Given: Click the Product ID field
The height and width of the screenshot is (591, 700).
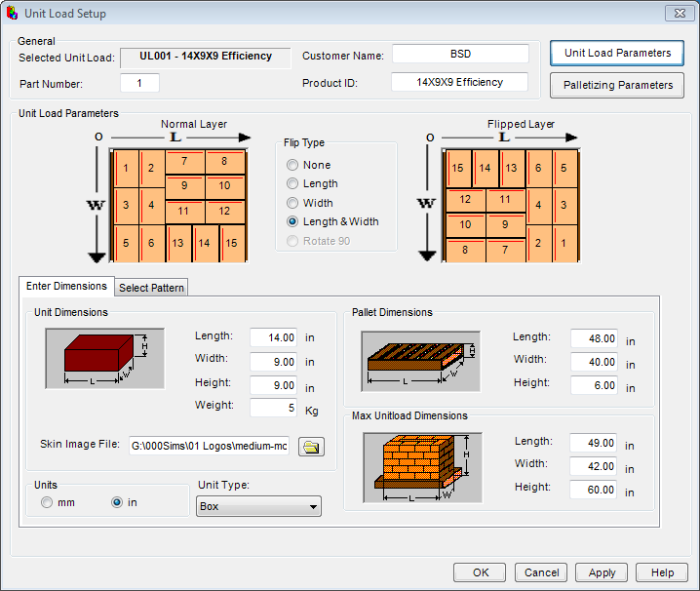Looking at the screenshot, I should click(459, 82).
